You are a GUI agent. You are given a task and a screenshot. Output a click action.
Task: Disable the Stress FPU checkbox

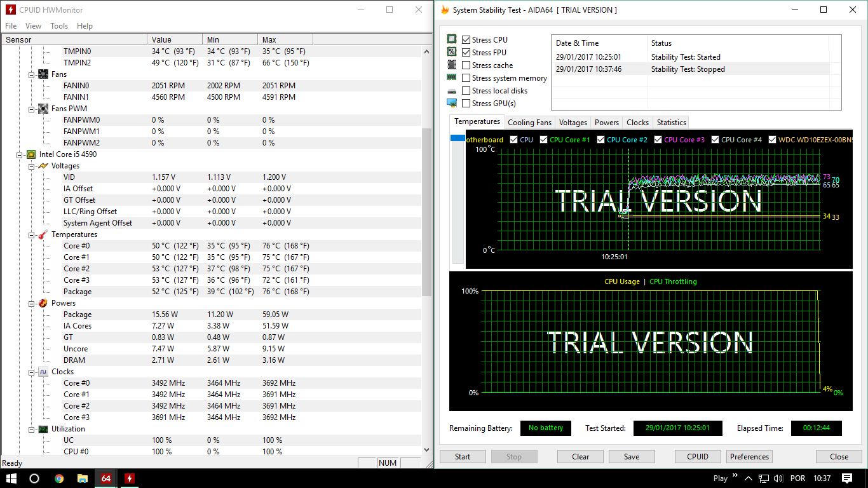pyautogui.click(x=466, y=52)
